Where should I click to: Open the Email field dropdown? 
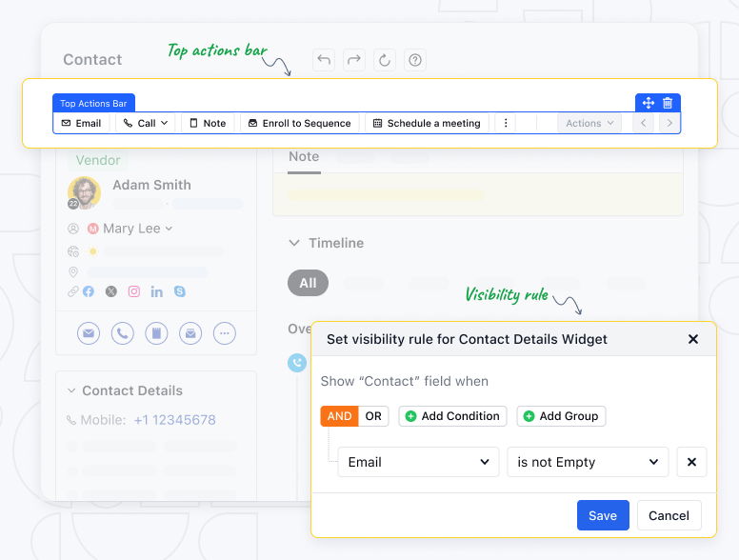(418, 462)
